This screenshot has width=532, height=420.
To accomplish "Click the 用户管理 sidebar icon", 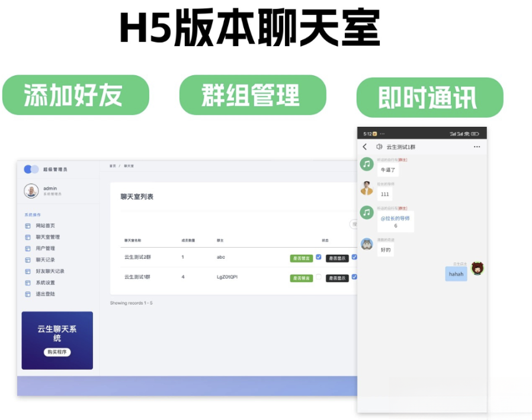I will [27, 248].
